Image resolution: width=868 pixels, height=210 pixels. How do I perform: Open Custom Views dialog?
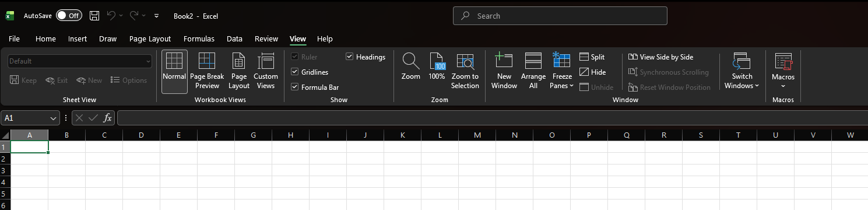266,72
